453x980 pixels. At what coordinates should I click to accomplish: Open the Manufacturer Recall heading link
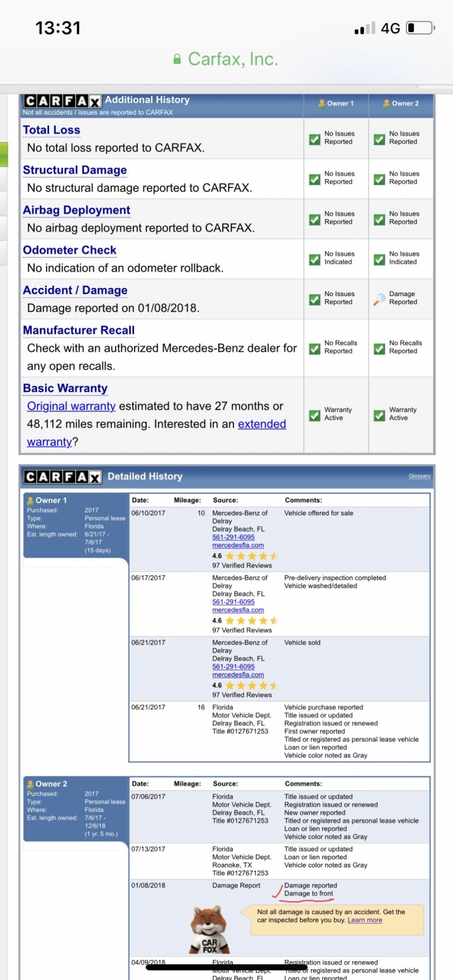[x=79, y=330]
